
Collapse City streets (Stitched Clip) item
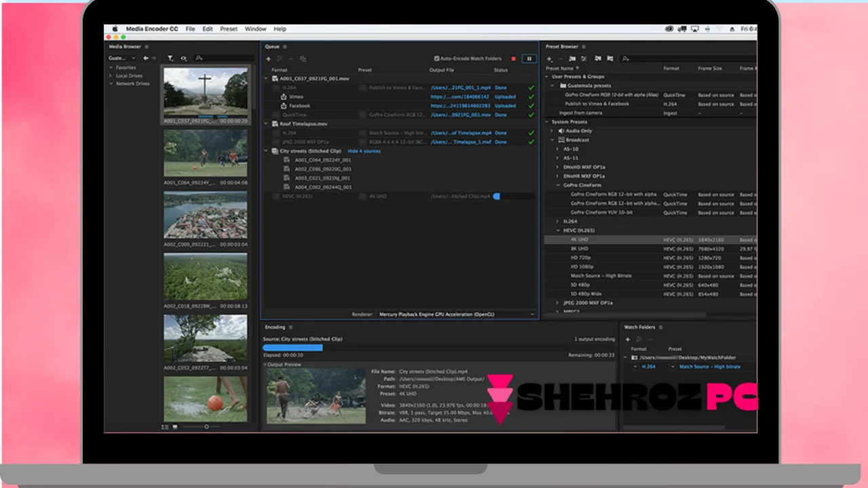(267, 151)
